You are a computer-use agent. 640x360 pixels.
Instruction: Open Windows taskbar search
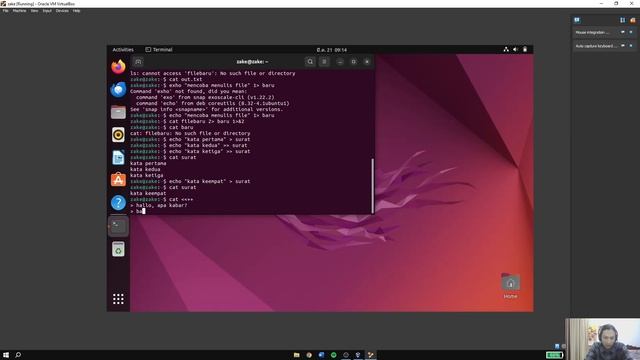coord(18,355)
